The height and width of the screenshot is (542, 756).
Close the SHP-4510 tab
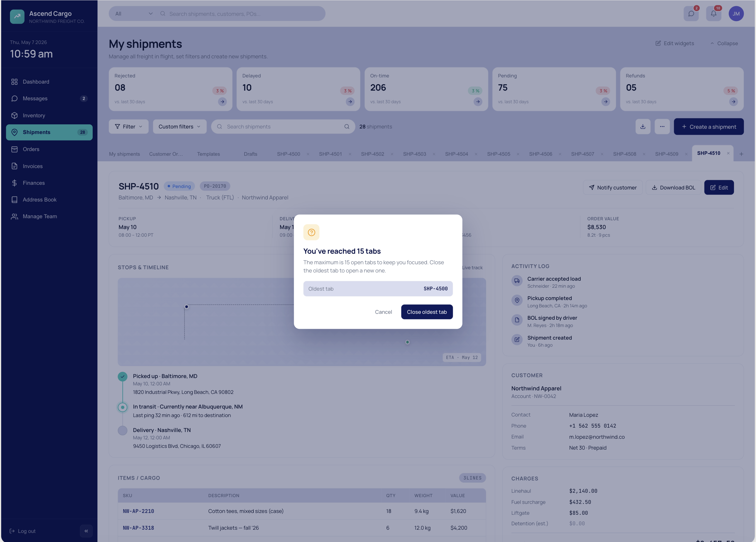coord(728,153)
